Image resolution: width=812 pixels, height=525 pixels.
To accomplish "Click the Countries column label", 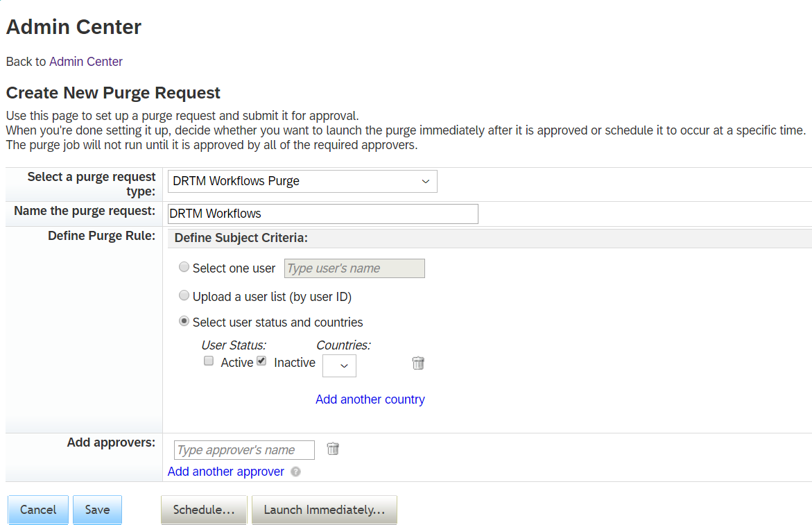I will pyautogui.click(x=343, y=345).
